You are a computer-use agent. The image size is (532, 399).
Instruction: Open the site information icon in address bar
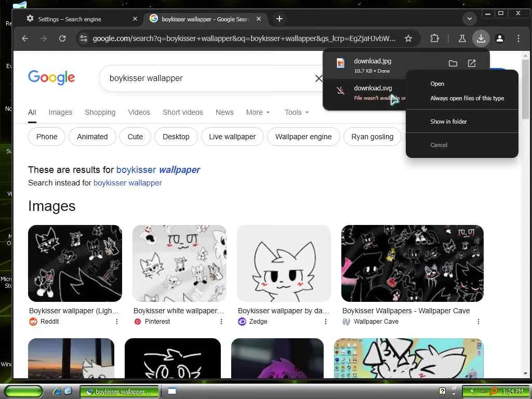pyautogui.click(x=84, y=38)
